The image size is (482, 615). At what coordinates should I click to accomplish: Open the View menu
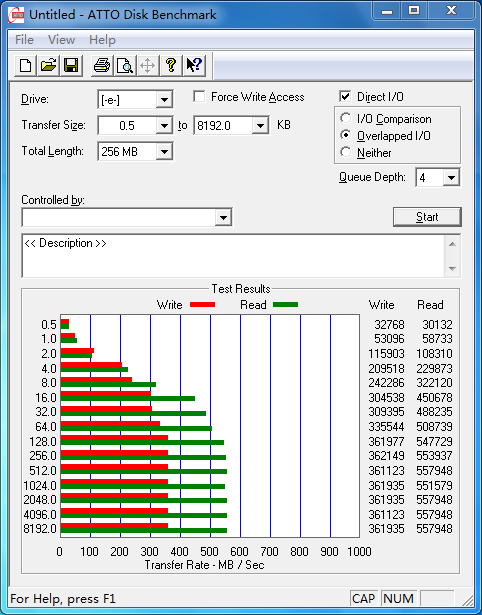tap(61, 40)
